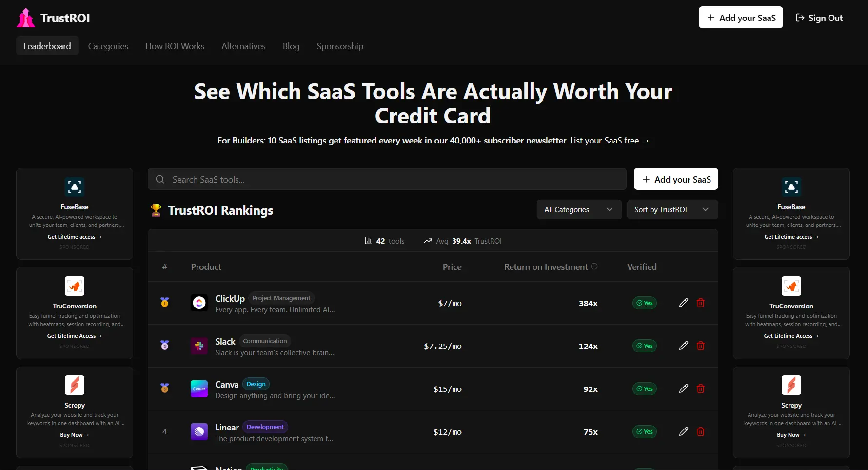Focus the Search SaaS tools field
Viewport: 868px width, 470px height.
coord(387,179)
